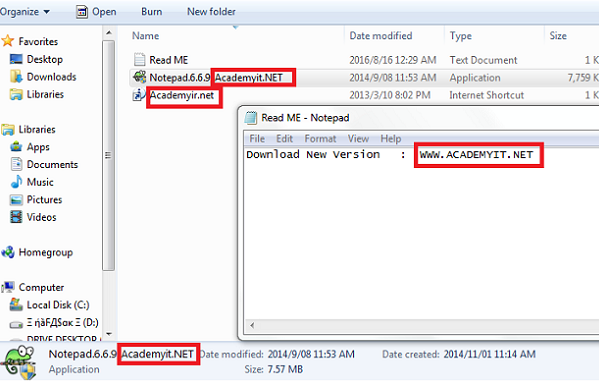
Task: Click the Text Document type cell
Action: tap(483, 60)
